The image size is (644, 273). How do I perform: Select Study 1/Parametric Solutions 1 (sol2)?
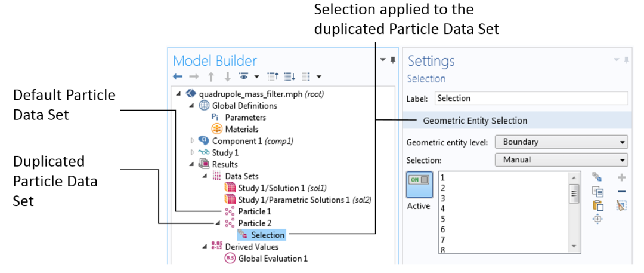coord(305,200)
